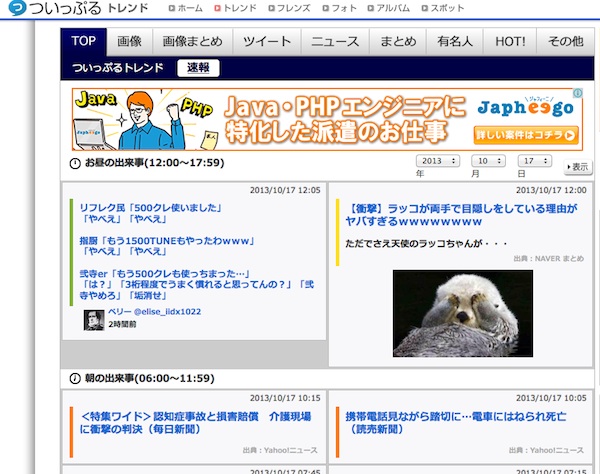Click the clock icon beside 朝の出来事

pos(75,379)
